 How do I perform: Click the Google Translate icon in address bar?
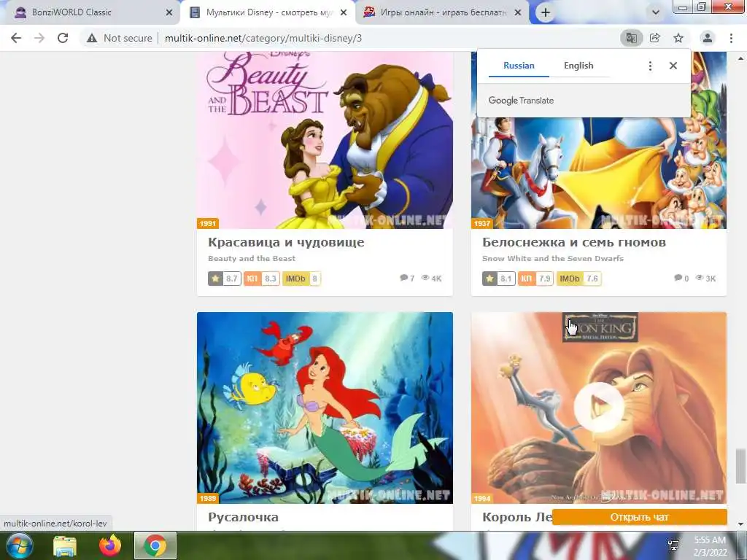point(631,38)
